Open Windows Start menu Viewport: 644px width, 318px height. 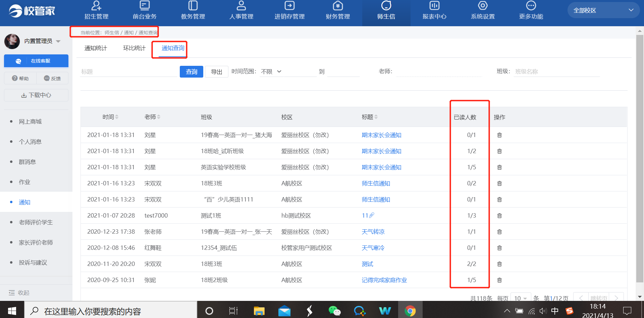click(x=12, y=311)
